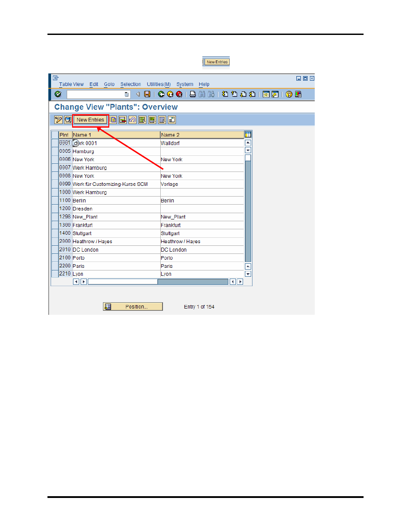Open table settings icon at grid corner
The width and height of the screenshot is (411, 532).
click(248, 135)
